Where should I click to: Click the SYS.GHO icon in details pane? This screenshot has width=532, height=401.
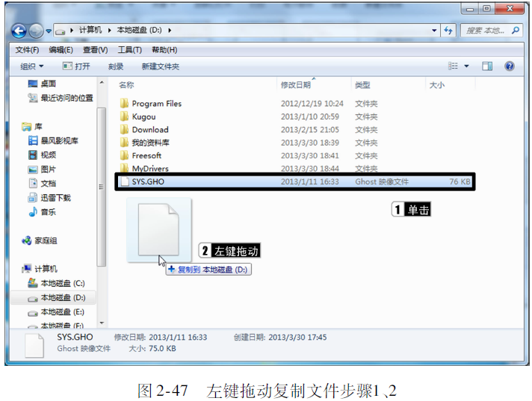tap(34, 346)
